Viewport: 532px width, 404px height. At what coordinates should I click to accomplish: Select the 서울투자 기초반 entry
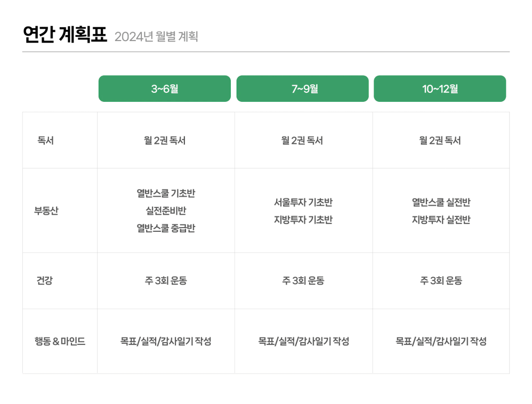coord(303,203)
